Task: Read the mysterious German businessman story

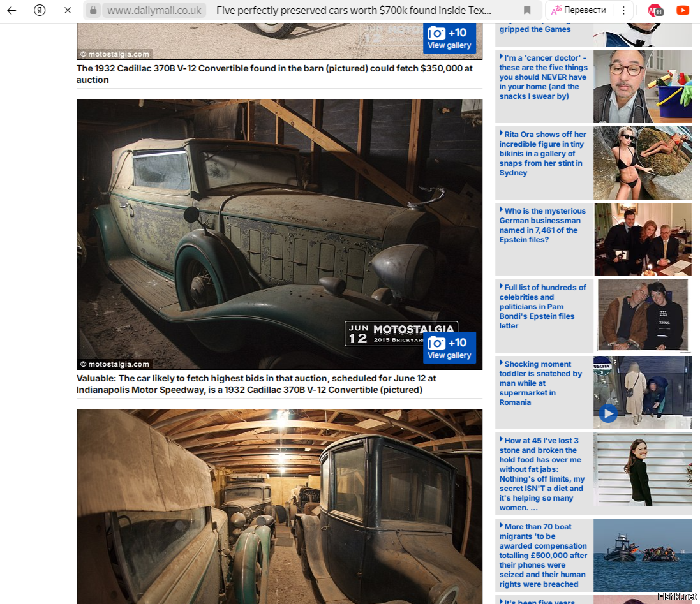Action: click(x=542, y=225)
